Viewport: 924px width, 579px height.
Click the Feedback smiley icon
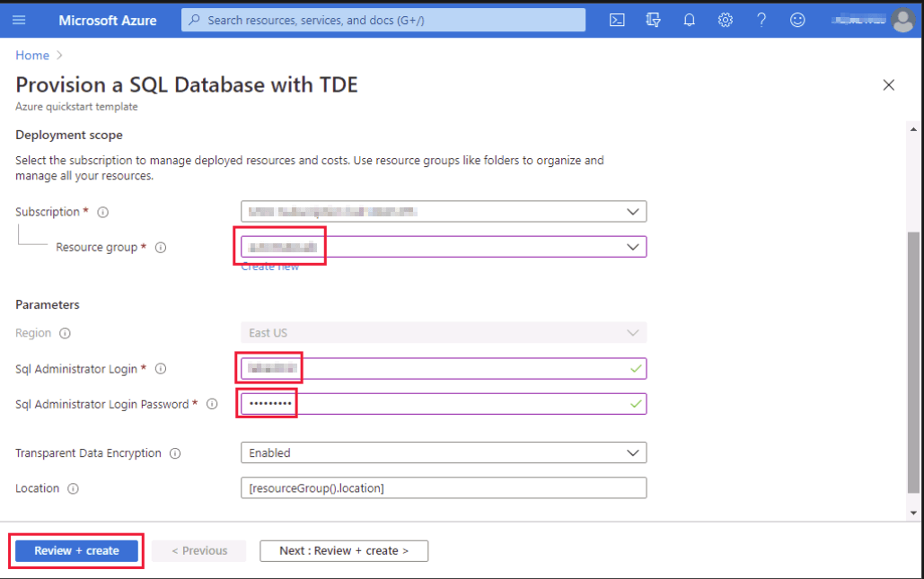coord(797,20)
